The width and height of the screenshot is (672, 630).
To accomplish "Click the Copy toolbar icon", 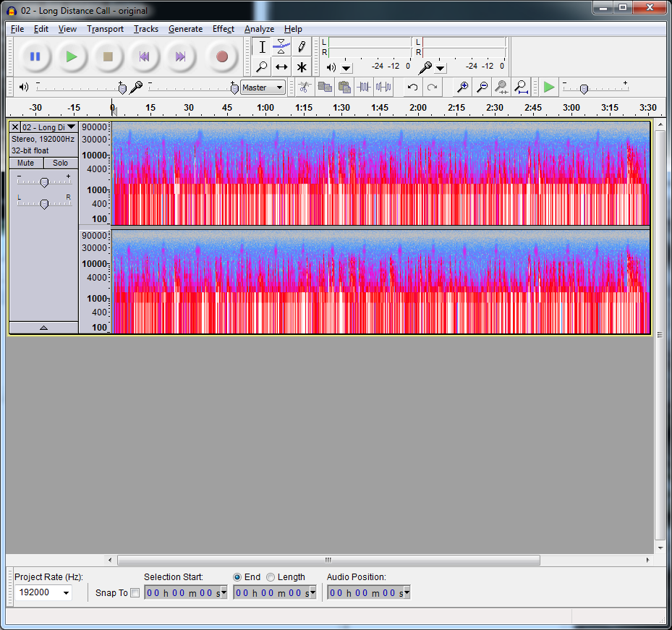I will pyautogui.click(x=325, y=88).
